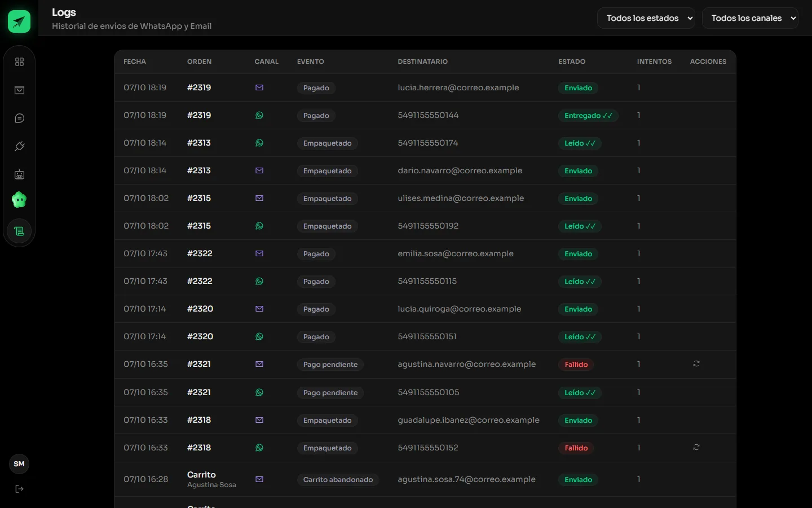Open the dashboard grid icon in sidebar

(x=19, y=62)
